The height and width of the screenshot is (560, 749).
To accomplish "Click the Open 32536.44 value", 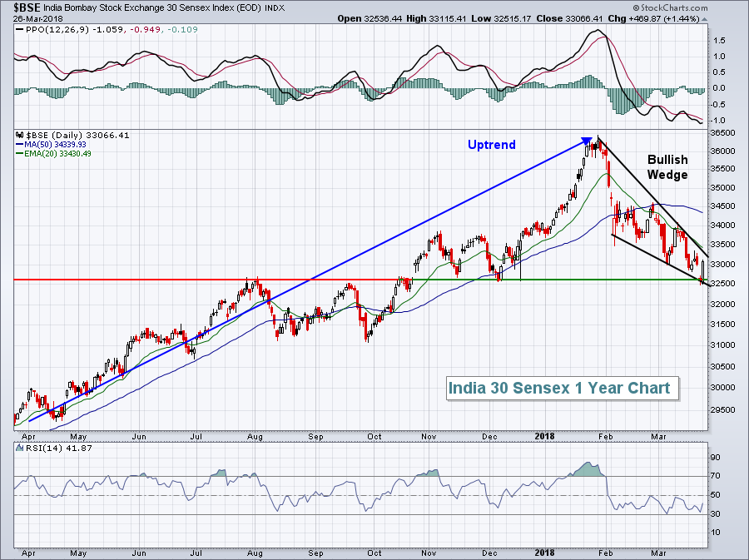I will tap(370, 18).
